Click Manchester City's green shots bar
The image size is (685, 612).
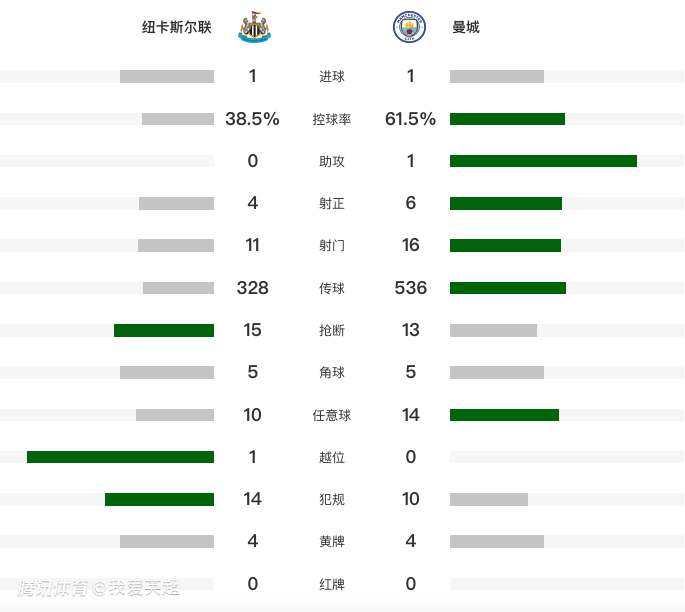[x=505, y=245]
